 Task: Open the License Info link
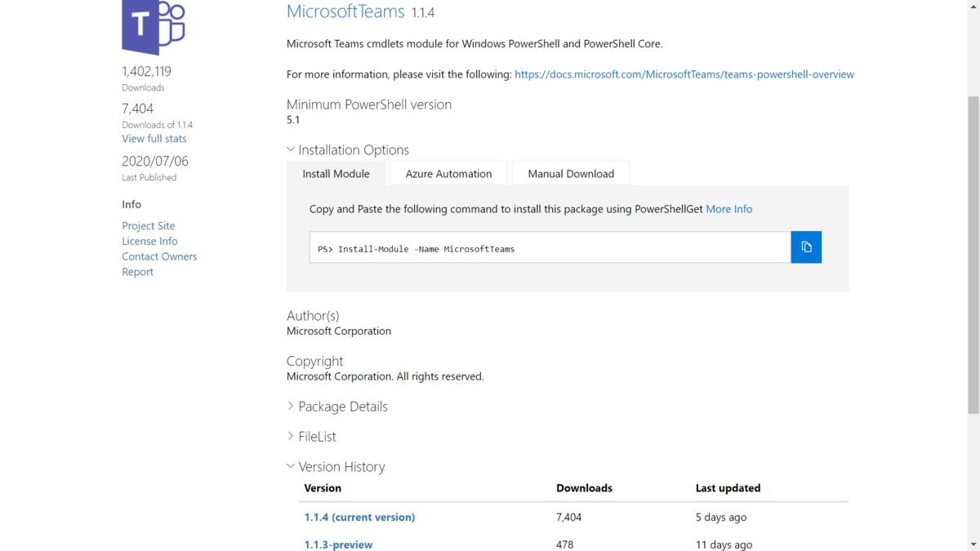pyautogui.click(x=149, y=242)
